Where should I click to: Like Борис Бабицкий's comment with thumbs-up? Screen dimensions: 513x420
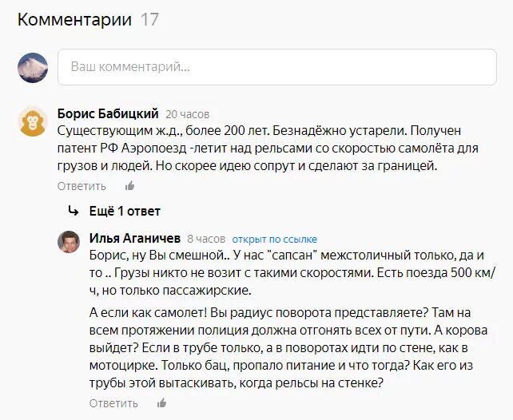(130, 186)
